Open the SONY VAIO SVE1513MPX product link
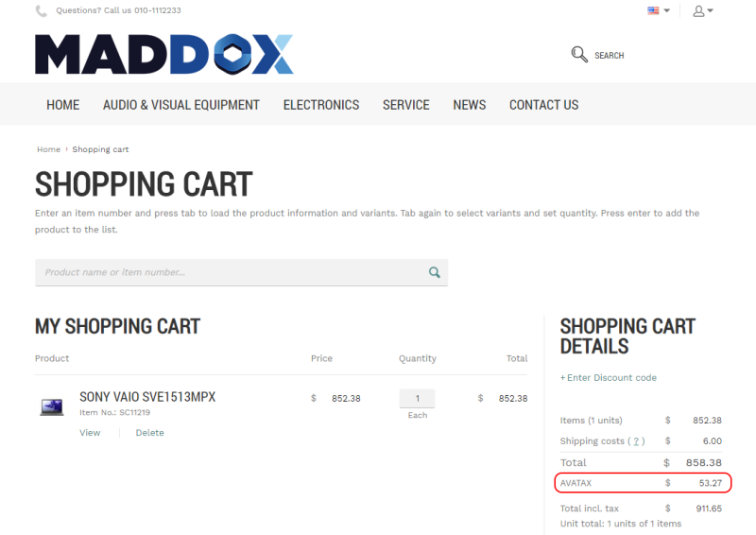The image size is (756, 535). [147, 397]
